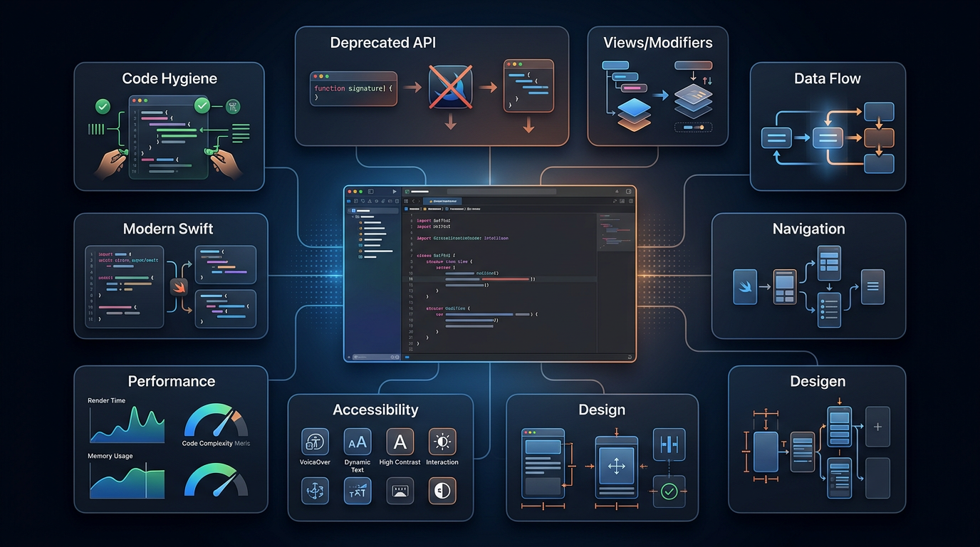Click the Swift app icon in Navigation panel
Screen dimensions: 980x547
tap(745, 287)
